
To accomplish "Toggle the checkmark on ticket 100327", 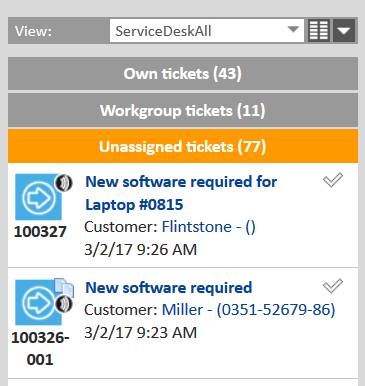I will (333, 180).
